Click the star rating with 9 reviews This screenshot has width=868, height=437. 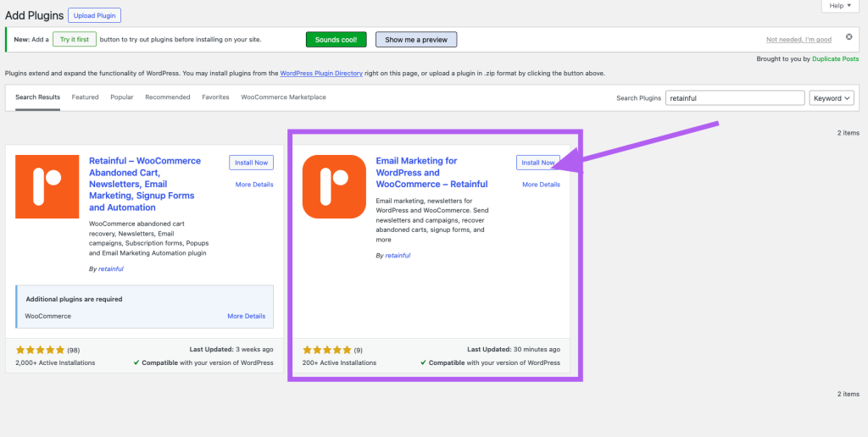point(326,349)
